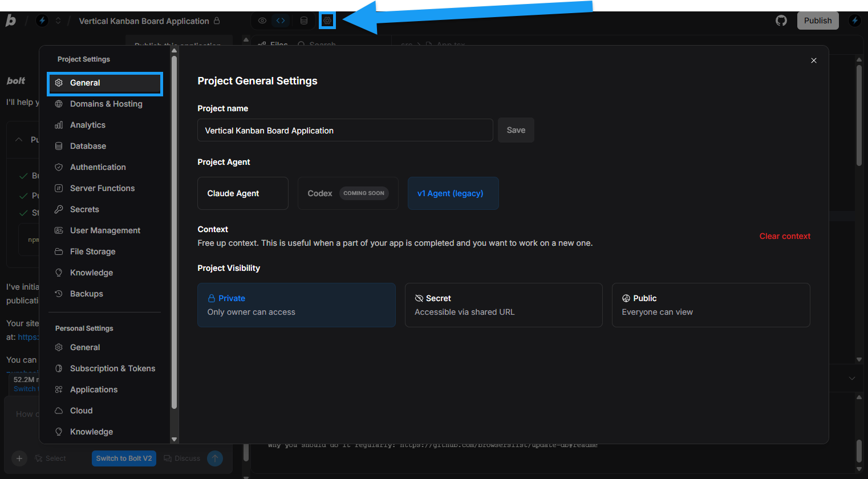
Task: Switch to code editor view
Action: click(x=281, y=21)
